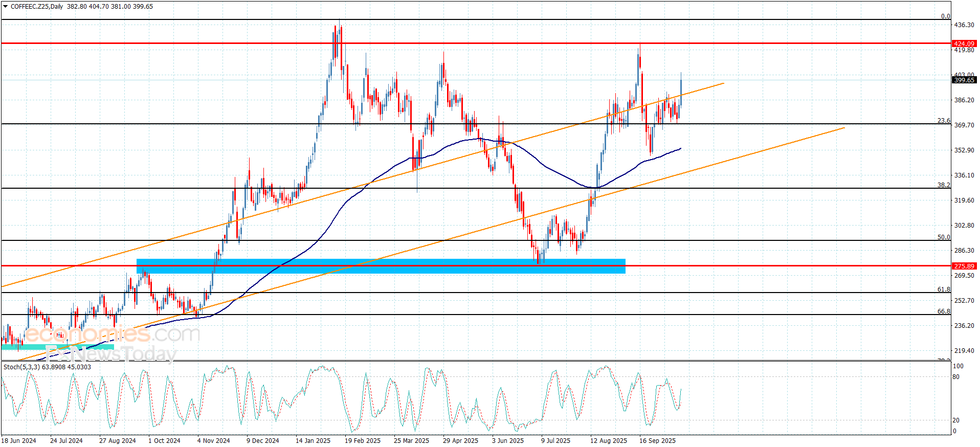Select the 436.30 price scale value

click(x=964, y=25)
